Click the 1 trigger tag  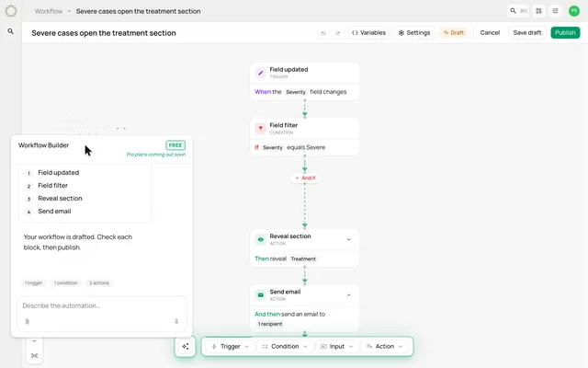(33, 282)
